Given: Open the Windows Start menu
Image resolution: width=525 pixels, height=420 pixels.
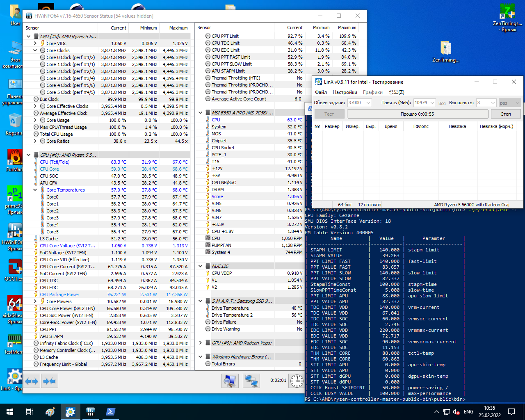Looking at the screenshot, I should [x=10, y=412].
